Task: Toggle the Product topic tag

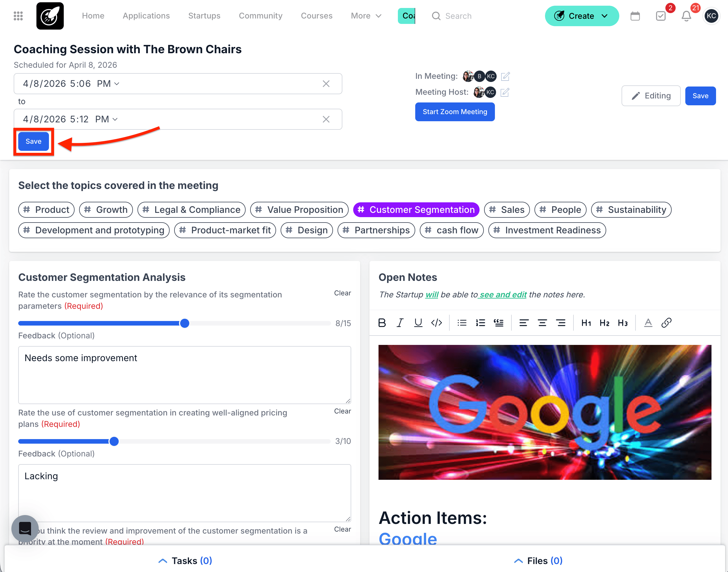Action: [46, 210]
